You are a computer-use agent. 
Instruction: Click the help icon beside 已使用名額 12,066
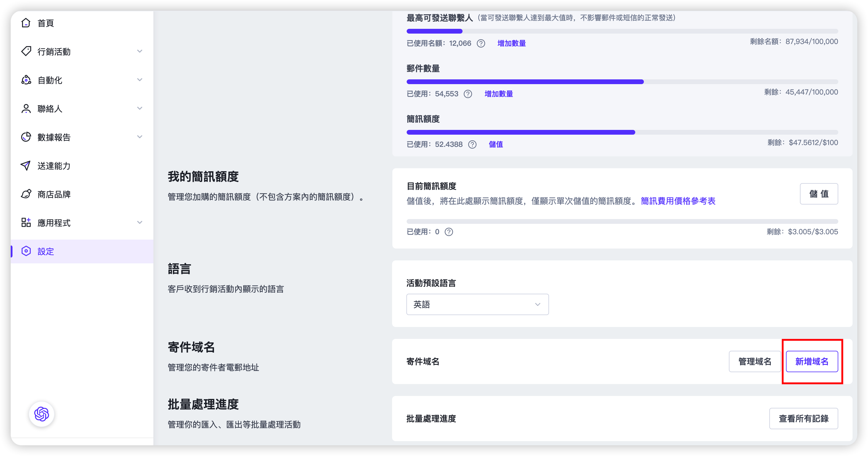point(481,43)
